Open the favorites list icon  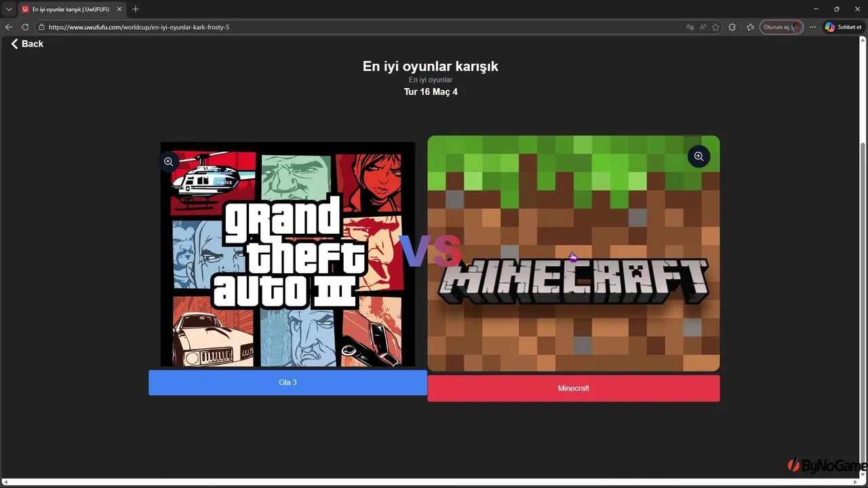pos(750,27)
